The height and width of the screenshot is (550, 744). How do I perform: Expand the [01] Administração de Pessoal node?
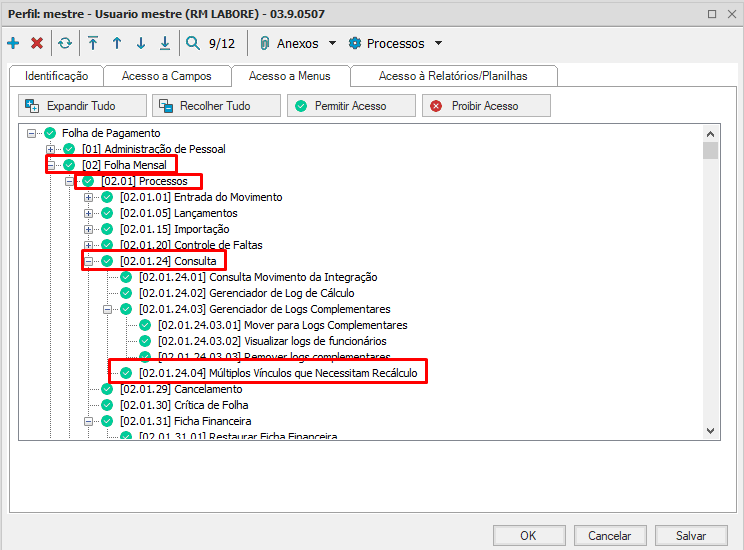click(x=50, y=149)
